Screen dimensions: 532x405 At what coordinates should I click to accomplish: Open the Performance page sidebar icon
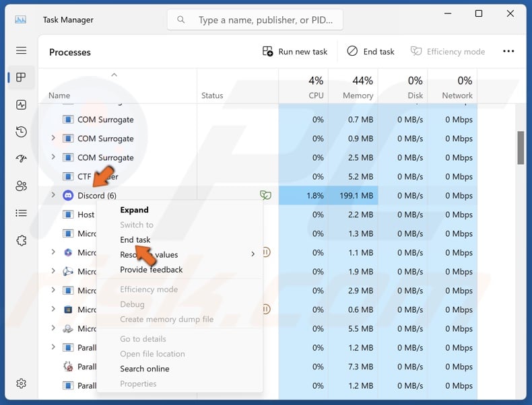(x=21, y=105)
